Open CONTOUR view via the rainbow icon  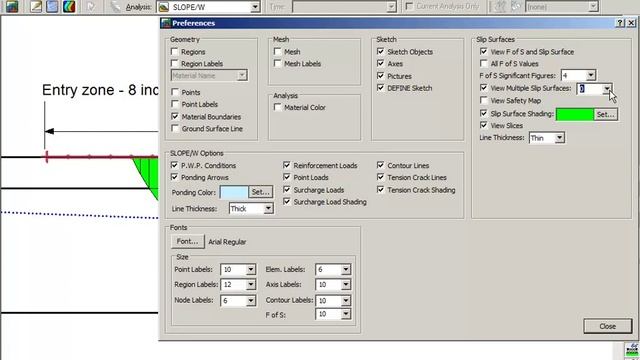[x=69, y=6]
